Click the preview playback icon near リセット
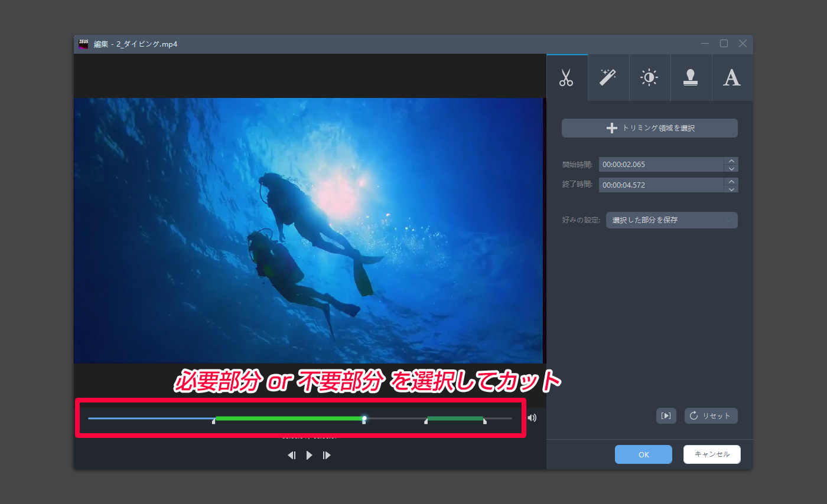The height and width of the screenshot is (504, 827). [666, 415]
